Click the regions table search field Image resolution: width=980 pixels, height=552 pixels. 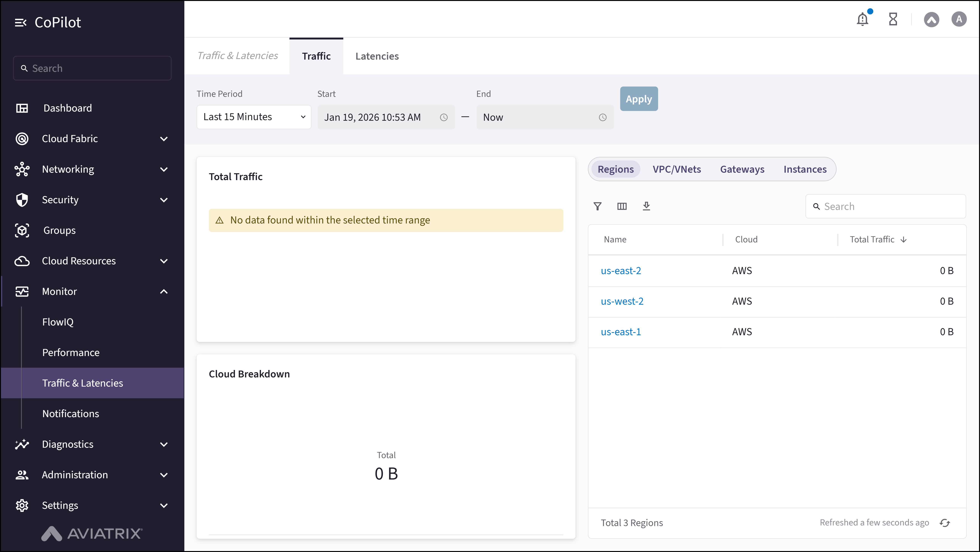point(890,206)
